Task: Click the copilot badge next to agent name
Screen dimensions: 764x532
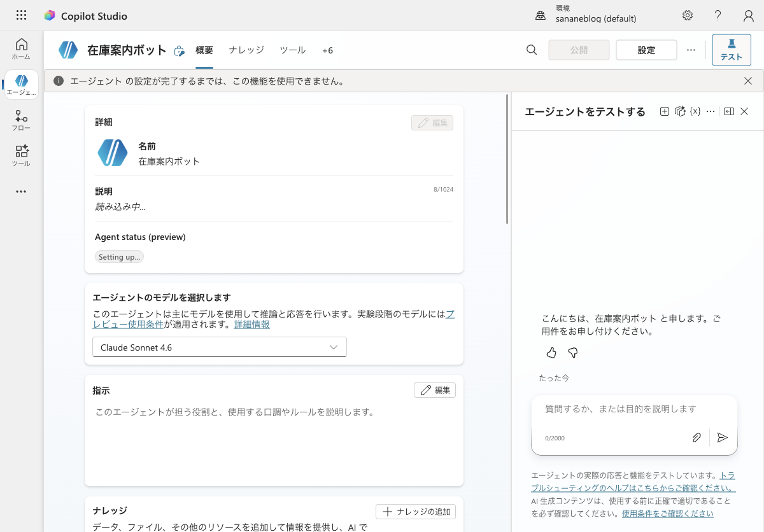Action: pyautogui.click(x=180, y=51)
